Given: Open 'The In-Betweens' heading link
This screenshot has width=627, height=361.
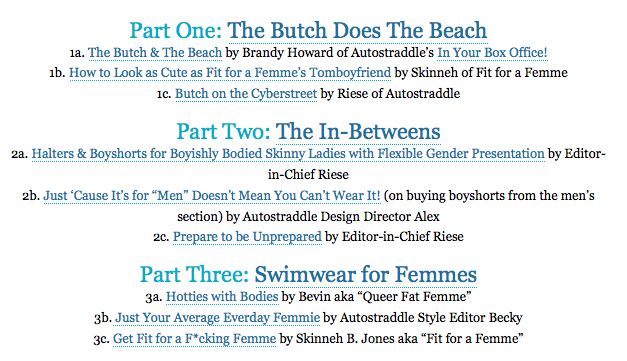Looking at the screenshot, I should tap(358, 132).
